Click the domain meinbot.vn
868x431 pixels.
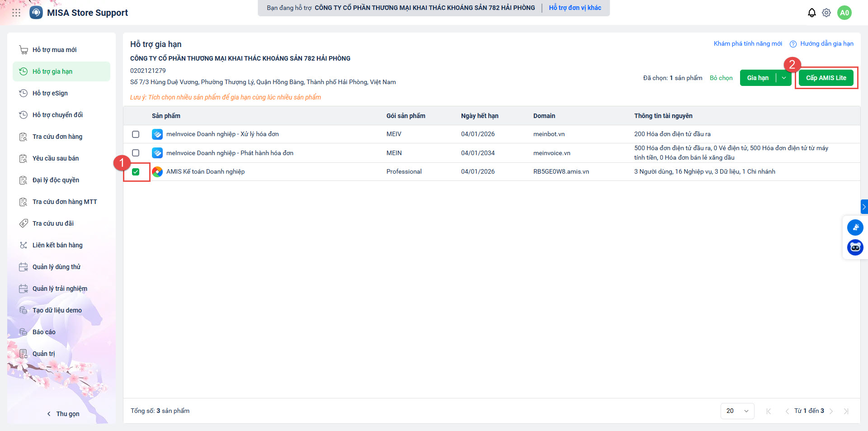coord(549,134)
